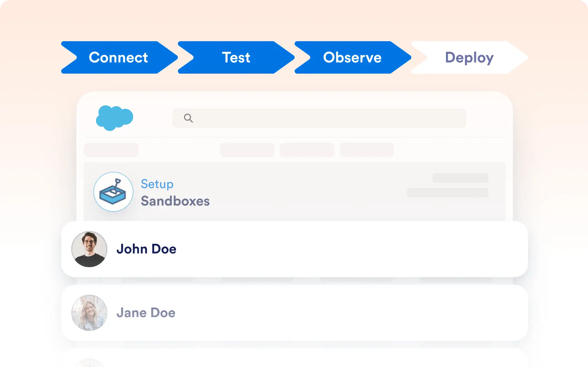Select the Jane Doe row

pos(295,313)
